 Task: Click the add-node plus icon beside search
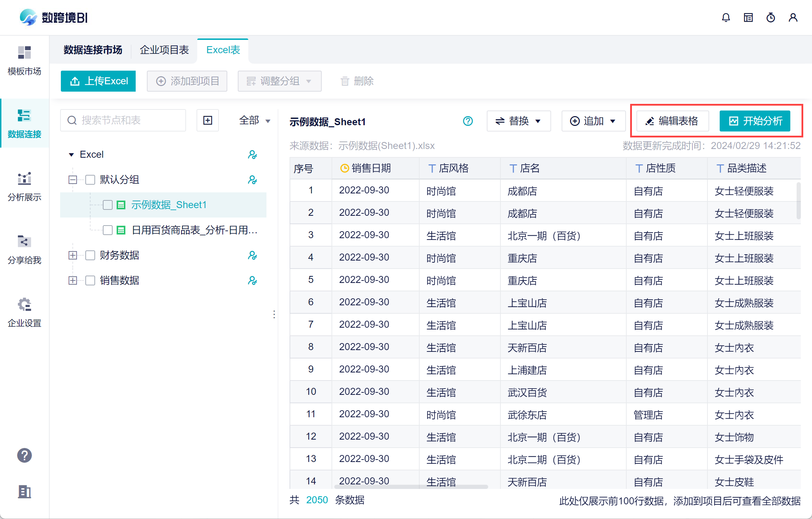(x=208, y=120)
